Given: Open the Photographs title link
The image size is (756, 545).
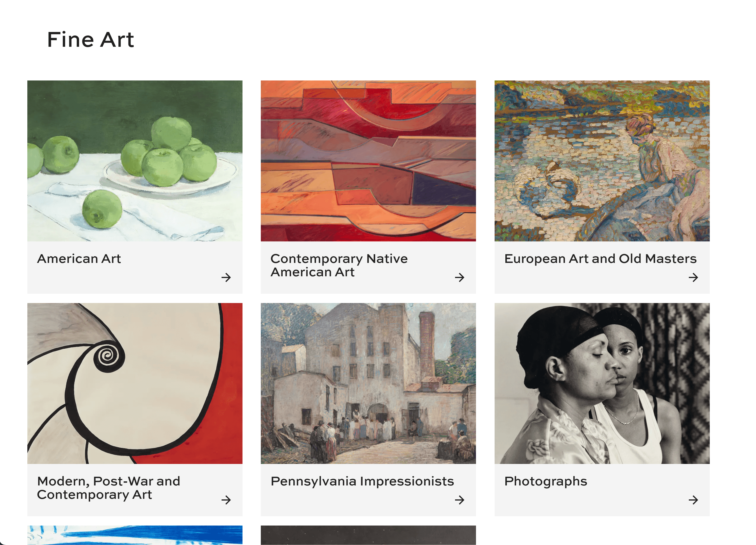Looking at the screenshot, I should click(546, 482).
